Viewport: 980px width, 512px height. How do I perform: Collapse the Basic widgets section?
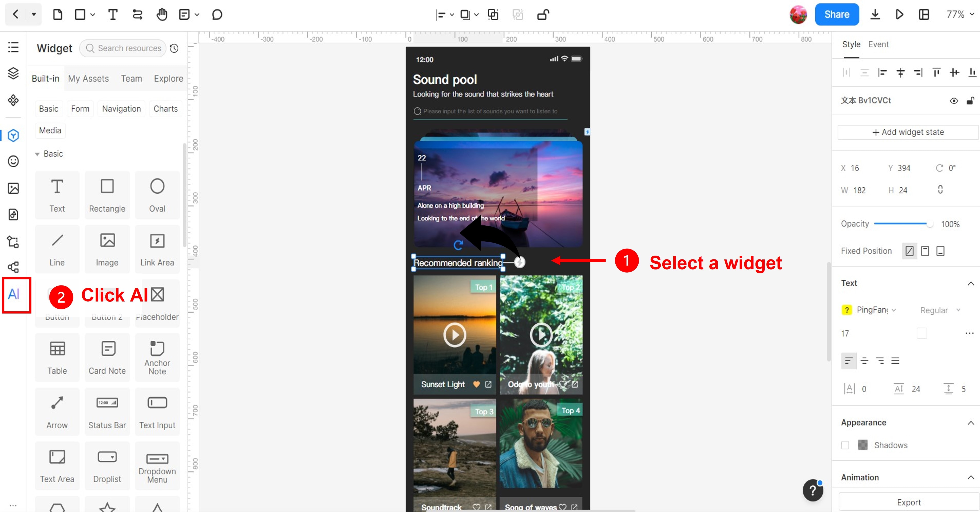pyautogui.click(x=37, y=154)
